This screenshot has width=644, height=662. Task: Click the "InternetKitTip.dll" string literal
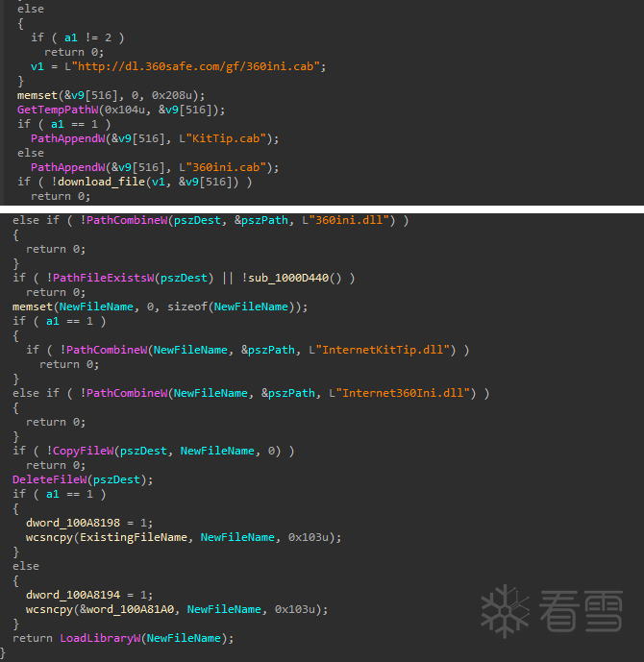[x=383, y=350]
